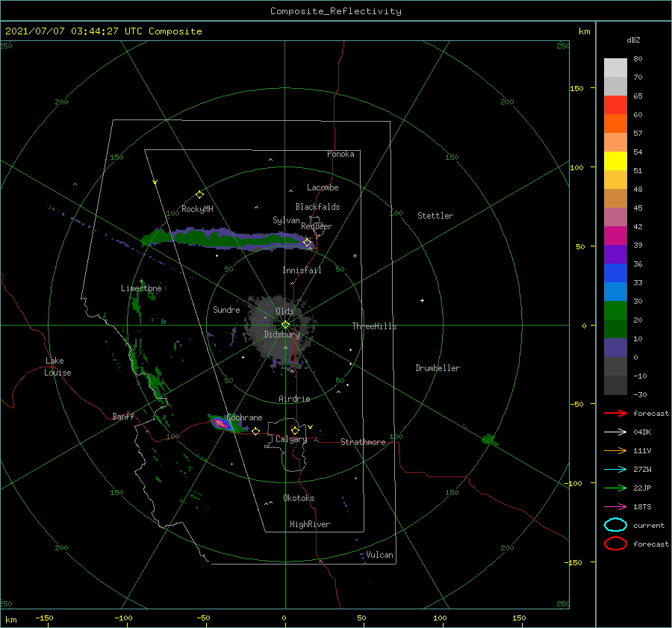
Task: Click the yellow diamond marker in Calgary
Action: tap(295, 430)
